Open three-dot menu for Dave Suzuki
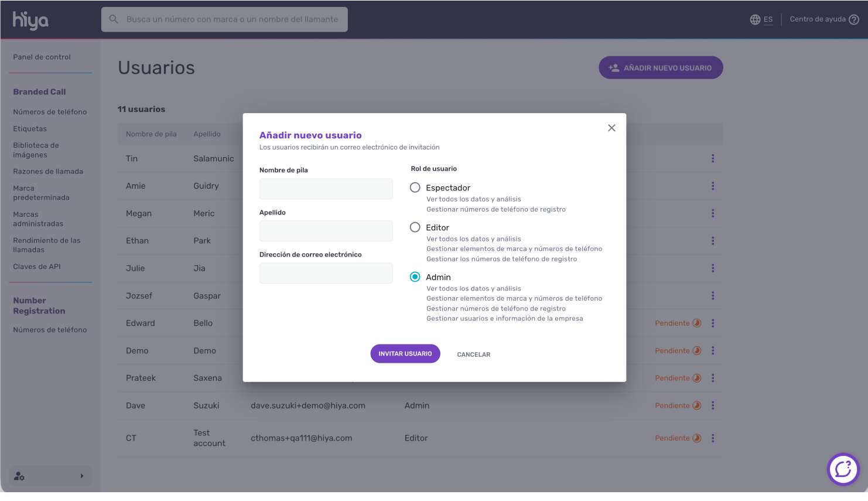868x501 pixels. [713, 405]
